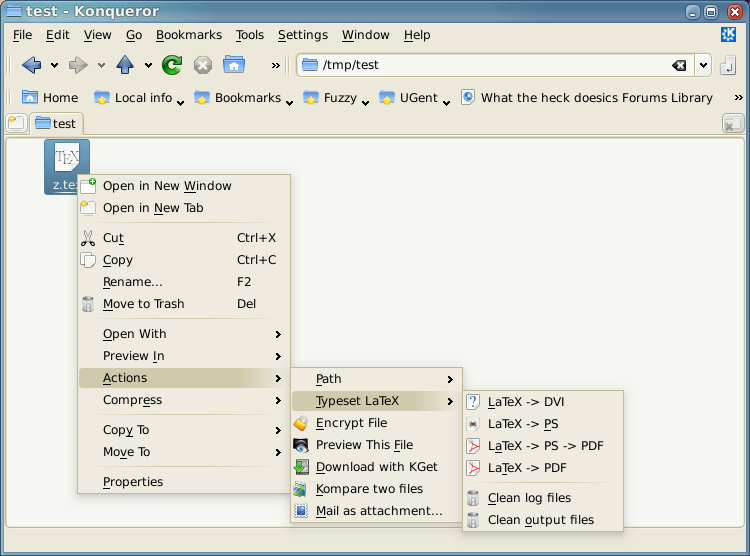Open the UGent bookmarks folder
This screenshot has width=750, height=556.
coord(414,98)
